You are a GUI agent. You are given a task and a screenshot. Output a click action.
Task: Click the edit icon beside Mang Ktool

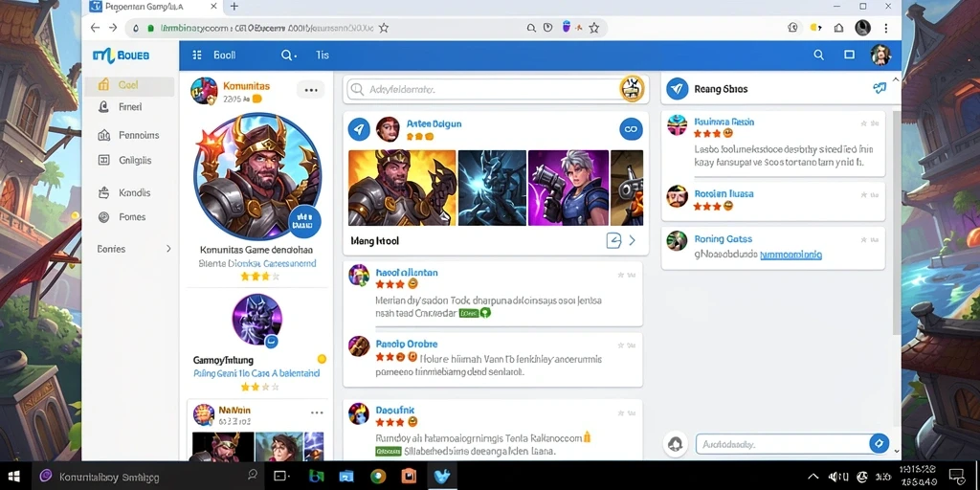613,240
